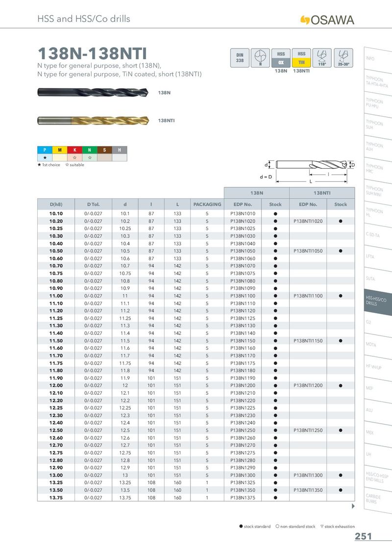Open the TYPHOON HL side tab
This screenshot has width=392, height=555.
coord(377,213)
